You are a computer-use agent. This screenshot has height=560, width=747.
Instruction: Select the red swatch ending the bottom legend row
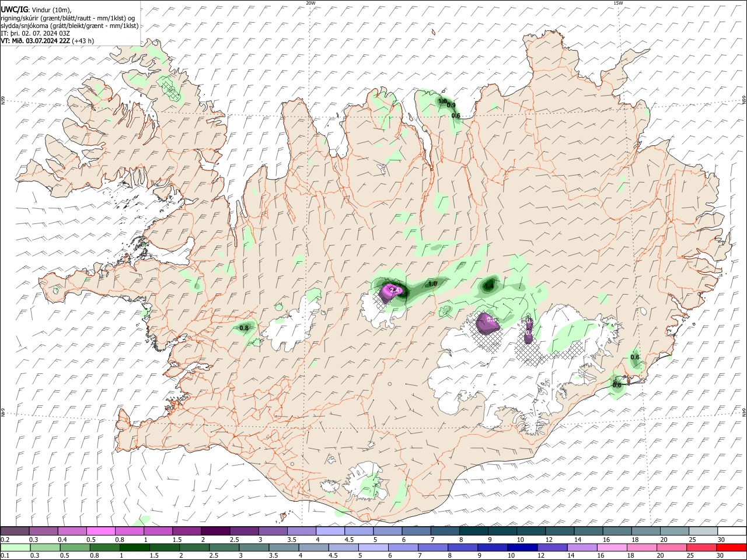[731, 547]
